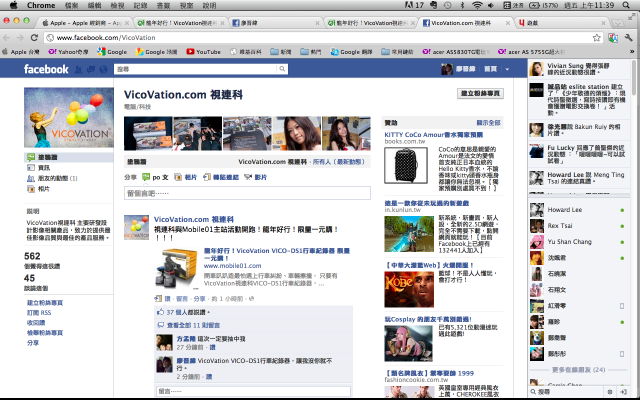
Task: Click the translate extension icon beside the star
Action: coord(612,38)
